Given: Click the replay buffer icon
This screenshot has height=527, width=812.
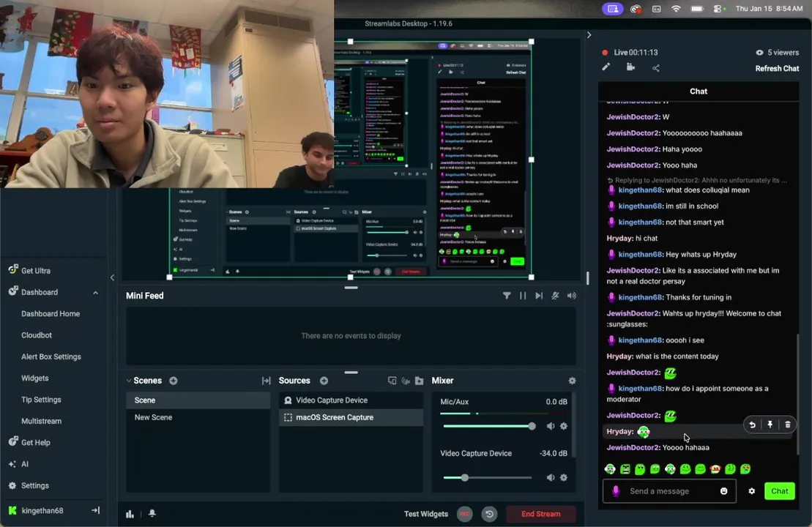Looking at the screenshot, I should tap(489, 514).
